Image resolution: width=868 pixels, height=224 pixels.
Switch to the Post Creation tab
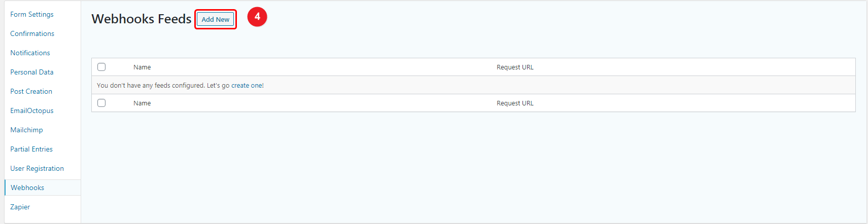(31, 91)
